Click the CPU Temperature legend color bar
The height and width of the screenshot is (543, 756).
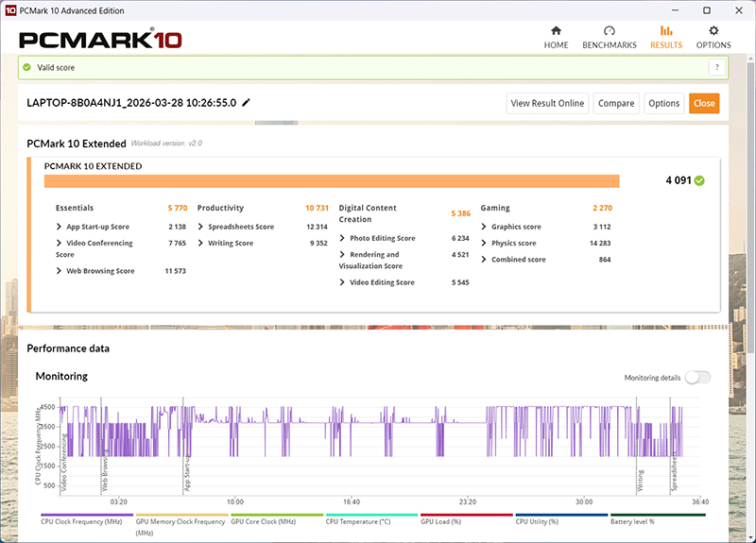(371, 515)
